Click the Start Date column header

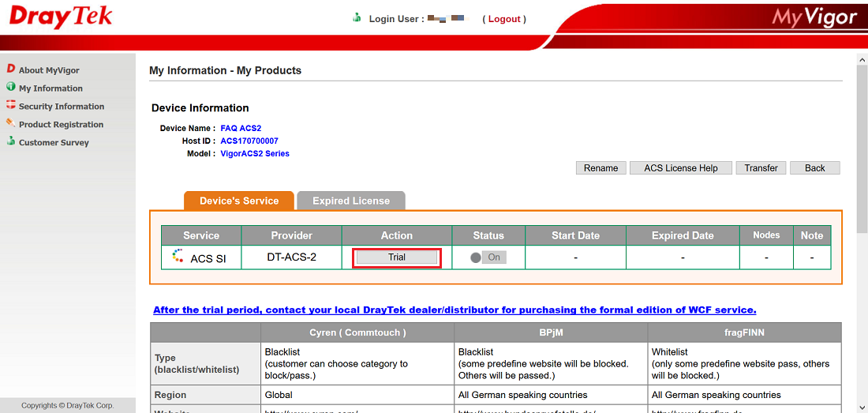tap(576, 235)
